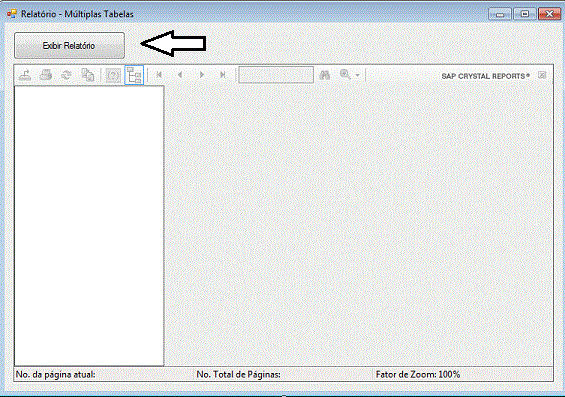Refresh the report with the refresh icon
The image size is (565, 397).
pyautogui.click(x=66, y=75)
